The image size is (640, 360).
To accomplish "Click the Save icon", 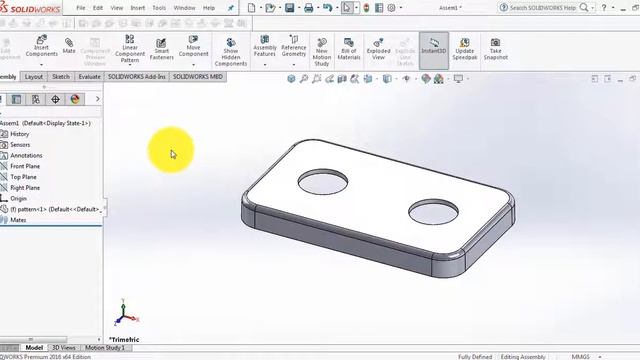I will (289, 8).
